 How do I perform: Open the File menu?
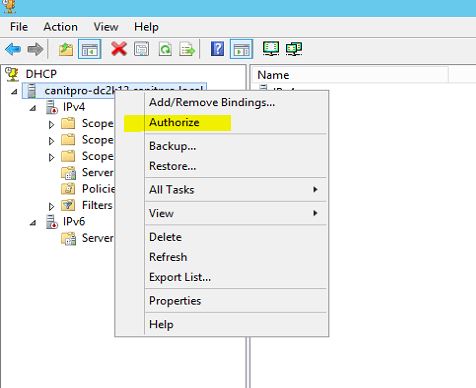tap(19, 27)
